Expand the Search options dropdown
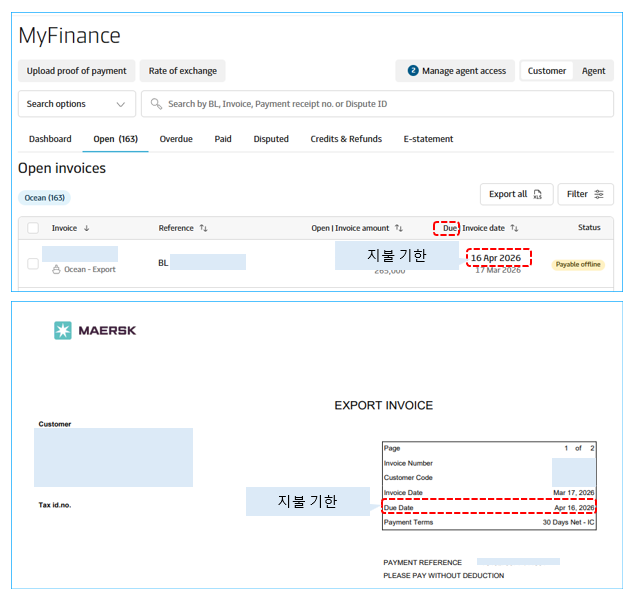Image resolution: width=631 pixels, height=605 pixels. point(77,104)
